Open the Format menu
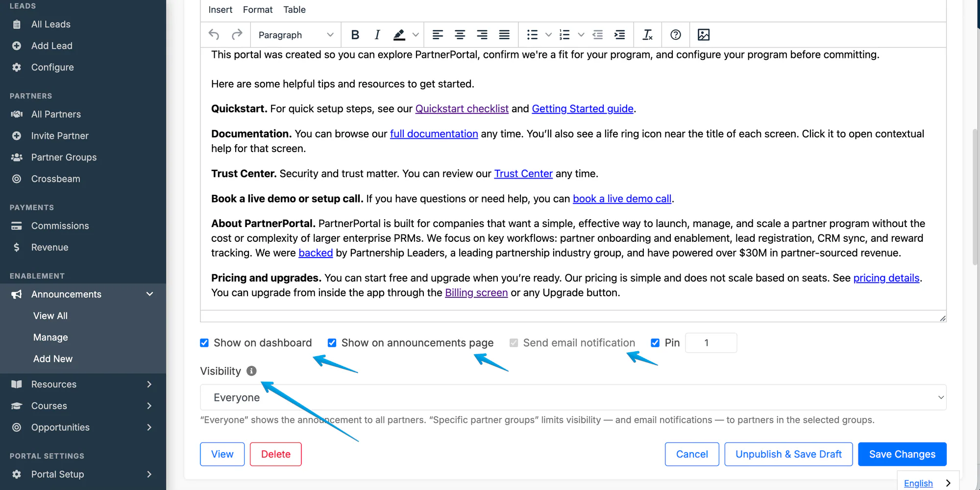Image resolution: width=980 pixels, height=490 pixels. [x=258, y=10]
